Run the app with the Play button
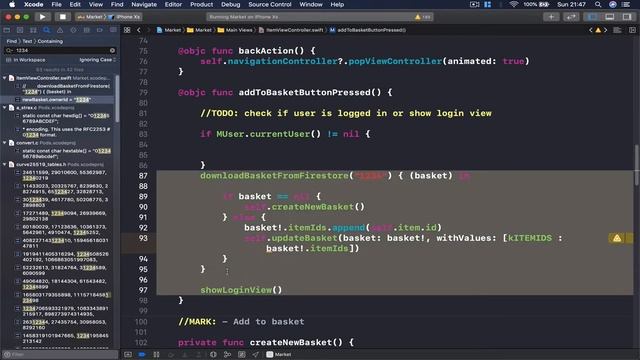640x360 pixels. (42, 17)
